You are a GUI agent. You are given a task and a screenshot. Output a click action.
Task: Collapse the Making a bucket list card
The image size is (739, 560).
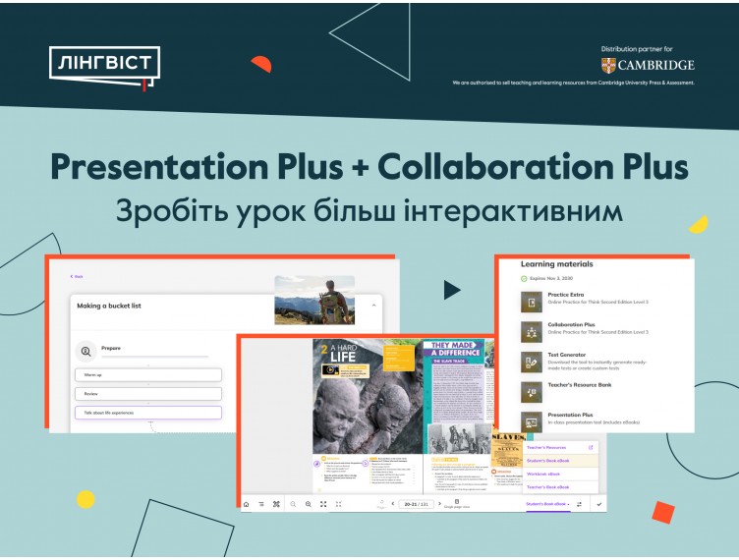pos(373,306)
